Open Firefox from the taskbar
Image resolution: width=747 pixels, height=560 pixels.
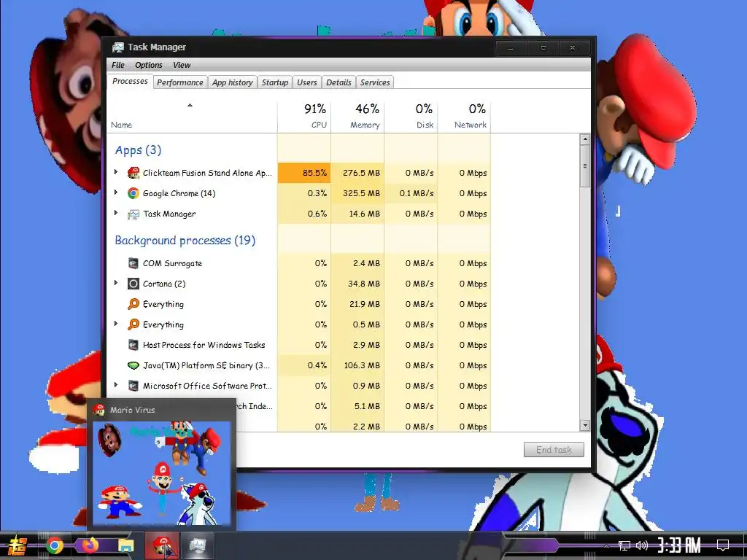pyautogui.click(x=90, y=545)
